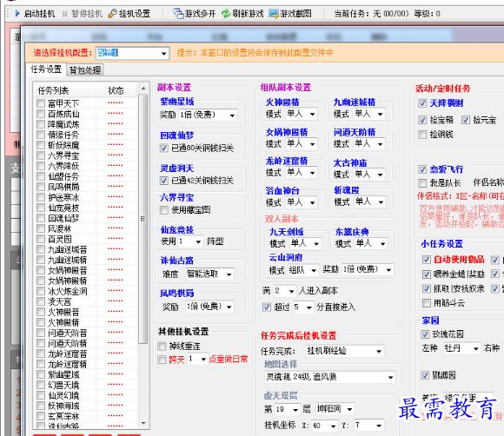Open 挂机坐标 X value dropdown

(x=325, y=426)
